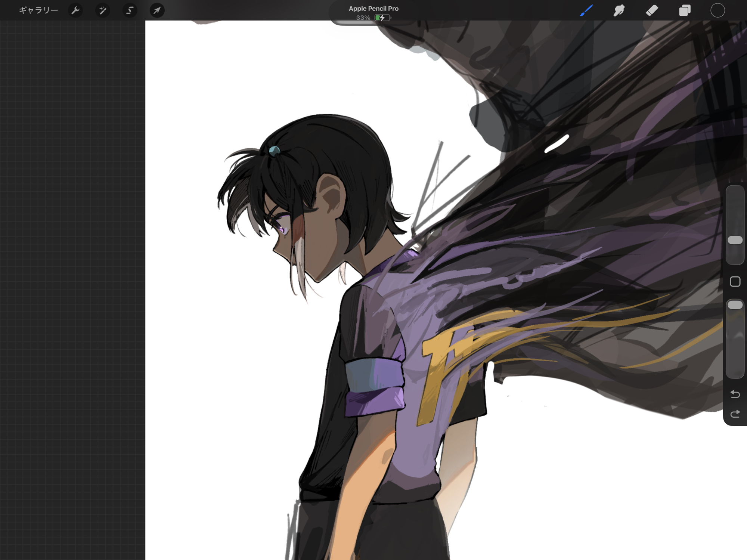
Task: Activate the Transform arrow tool
Action: point(157,10)
